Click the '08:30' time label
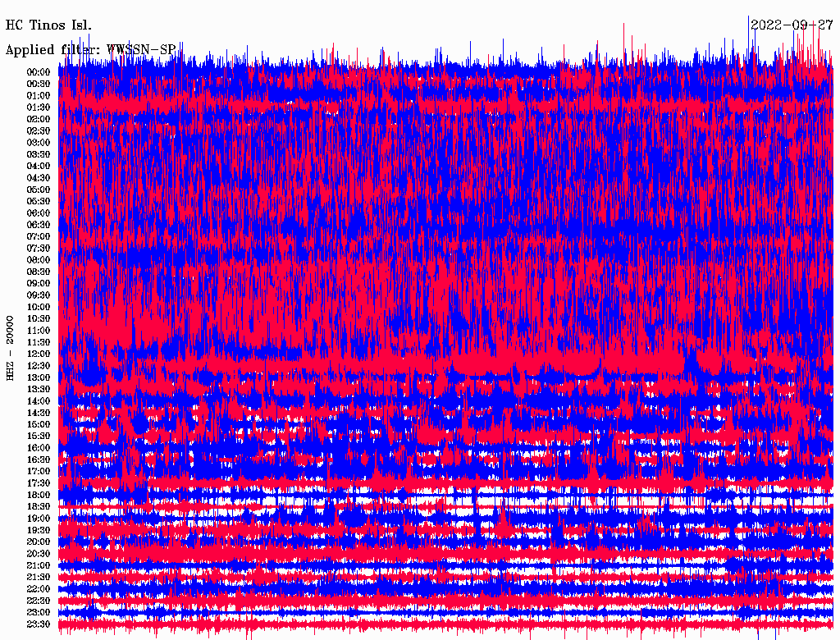Screen dimensions: 840x640 coord(39,272)
